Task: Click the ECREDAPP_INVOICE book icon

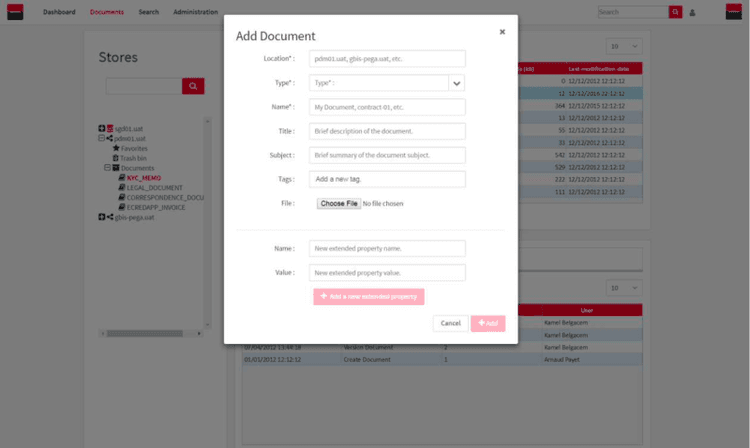Action: click(x=121, y=207)
